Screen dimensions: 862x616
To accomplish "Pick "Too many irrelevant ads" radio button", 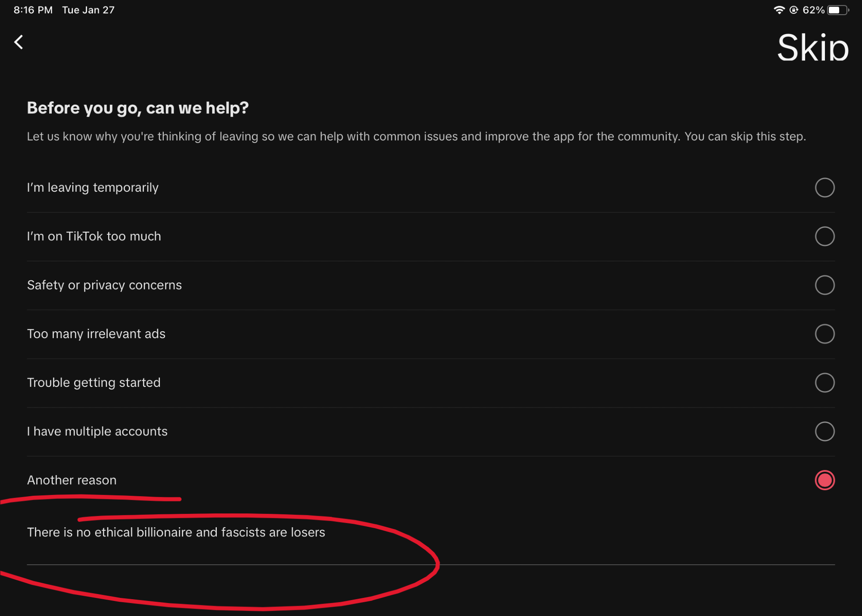I will pos(825,334).
